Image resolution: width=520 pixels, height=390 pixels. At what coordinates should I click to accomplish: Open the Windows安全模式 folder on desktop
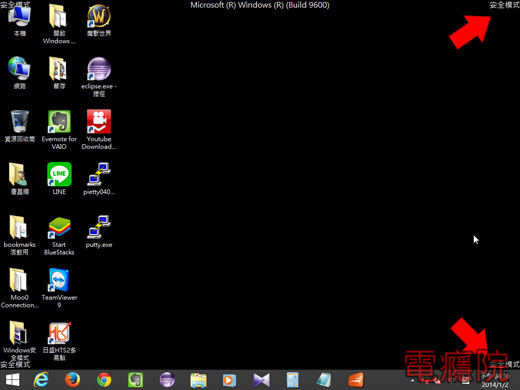point(20,341)
